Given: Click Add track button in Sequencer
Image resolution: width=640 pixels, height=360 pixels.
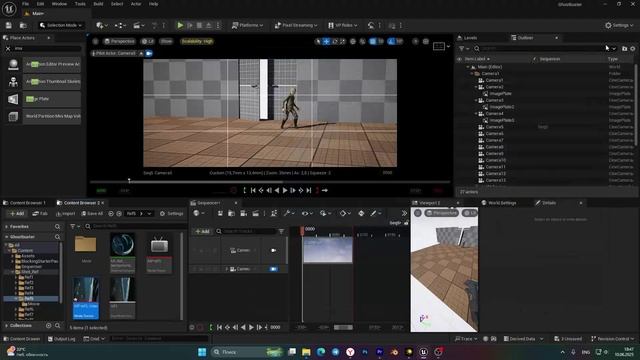Looking at the screenshot, I should [202, 231].
